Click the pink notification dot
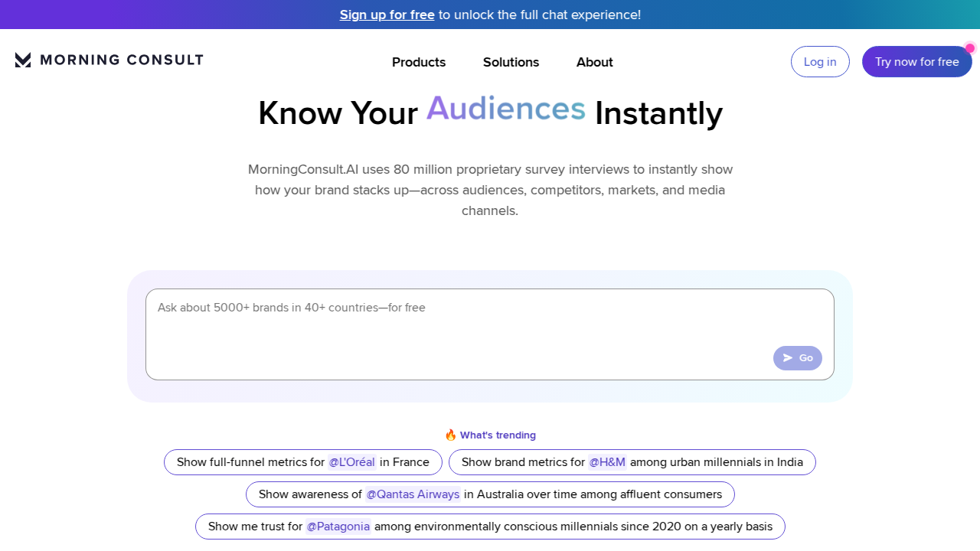The width and height of the screenshot is (980, 551). pos(970,48)
